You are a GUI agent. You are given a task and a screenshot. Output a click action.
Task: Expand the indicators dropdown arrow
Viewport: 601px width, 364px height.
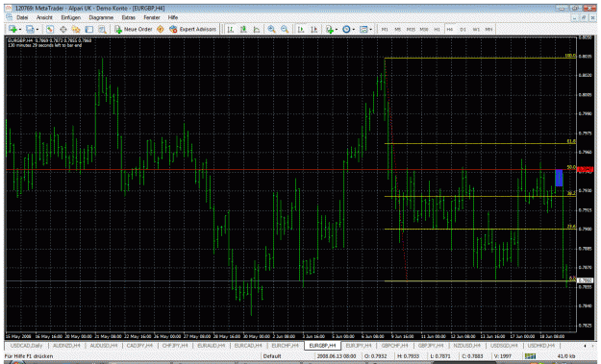coord(337,30)
